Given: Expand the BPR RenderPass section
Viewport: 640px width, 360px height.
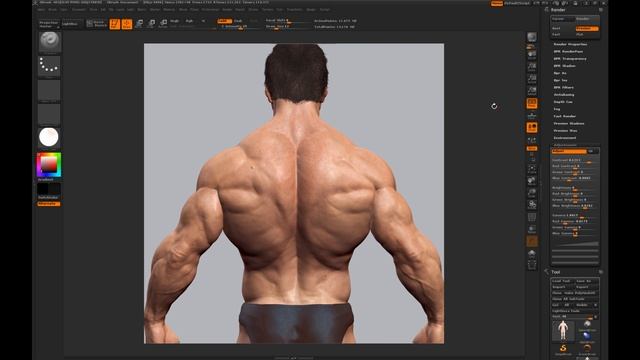Looking at the screenshot, I should tap(568, 51).
